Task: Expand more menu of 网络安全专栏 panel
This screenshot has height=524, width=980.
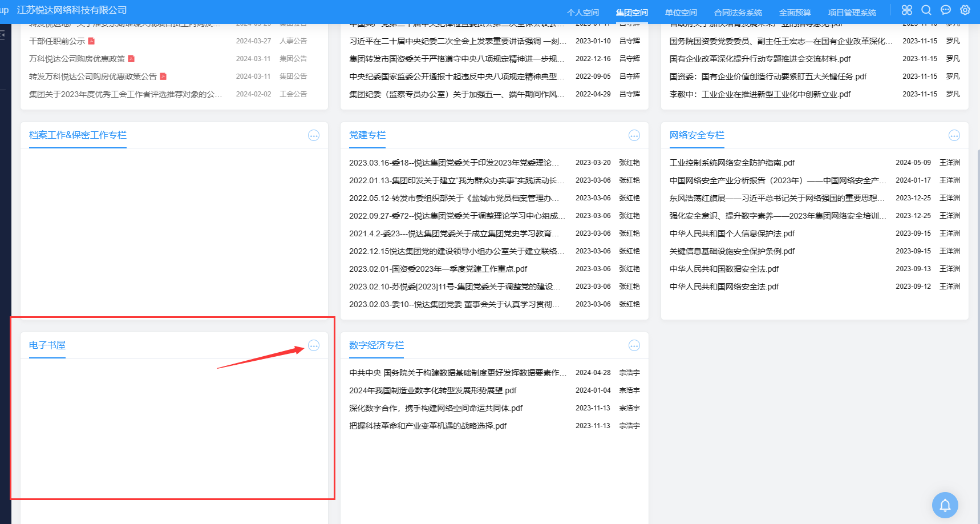Action: click(x=954, y=135)
